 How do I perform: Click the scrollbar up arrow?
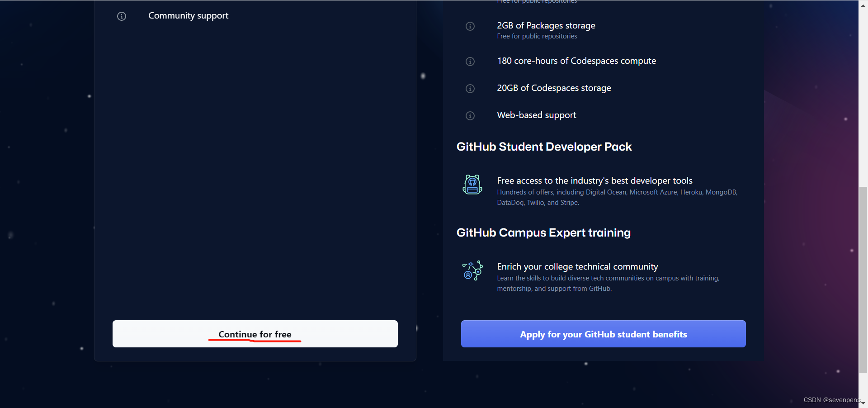[x=863, y=4]
